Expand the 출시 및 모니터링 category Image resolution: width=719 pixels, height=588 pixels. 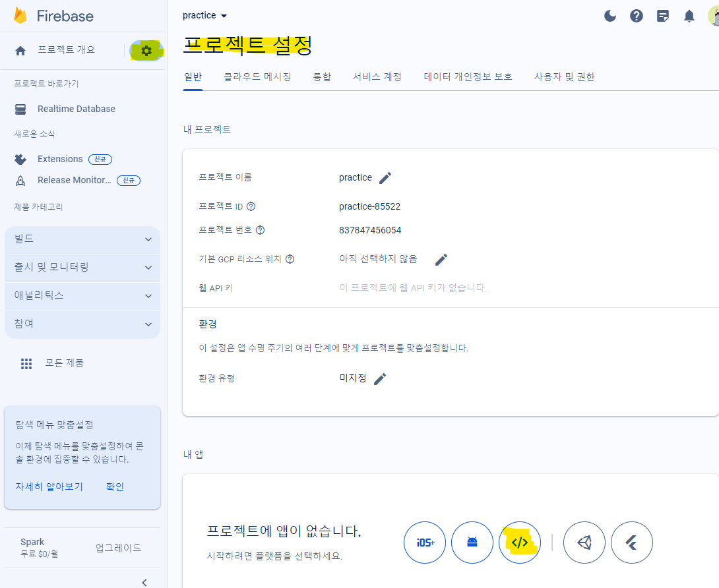(82, 268)
